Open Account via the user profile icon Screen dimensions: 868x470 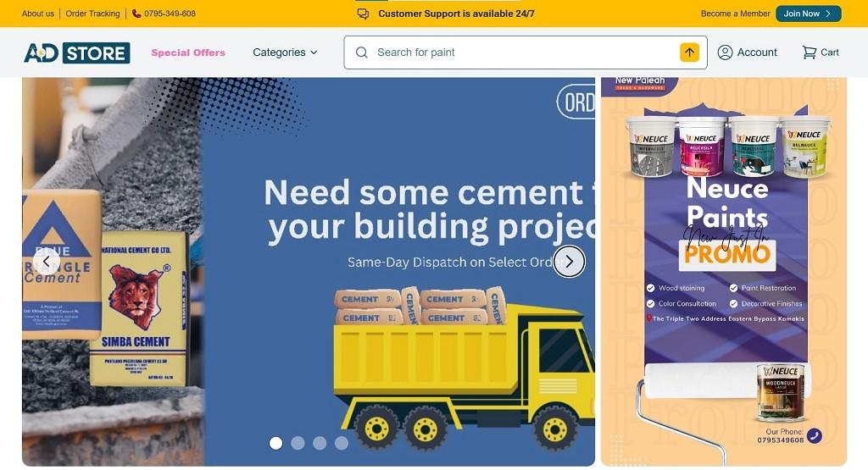(x=725, y=53)
